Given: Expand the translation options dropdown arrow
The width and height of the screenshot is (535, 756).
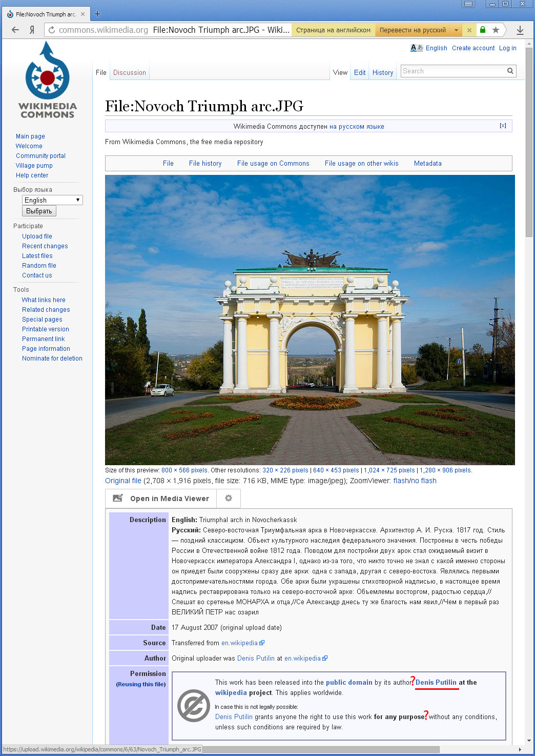Looking at the screenshot, I should coord(456,30).
